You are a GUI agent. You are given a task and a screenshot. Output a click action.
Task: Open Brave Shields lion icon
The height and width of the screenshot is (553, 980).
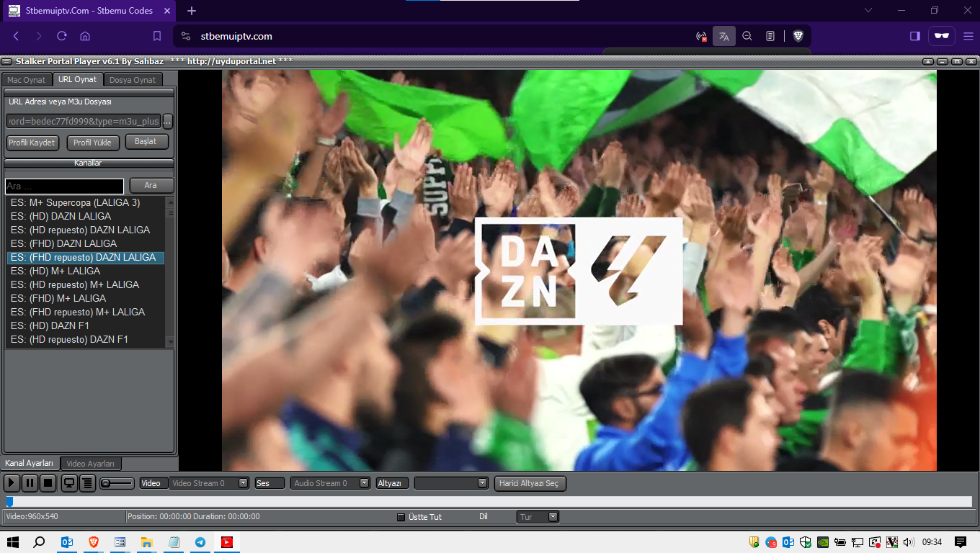[798, 36]
